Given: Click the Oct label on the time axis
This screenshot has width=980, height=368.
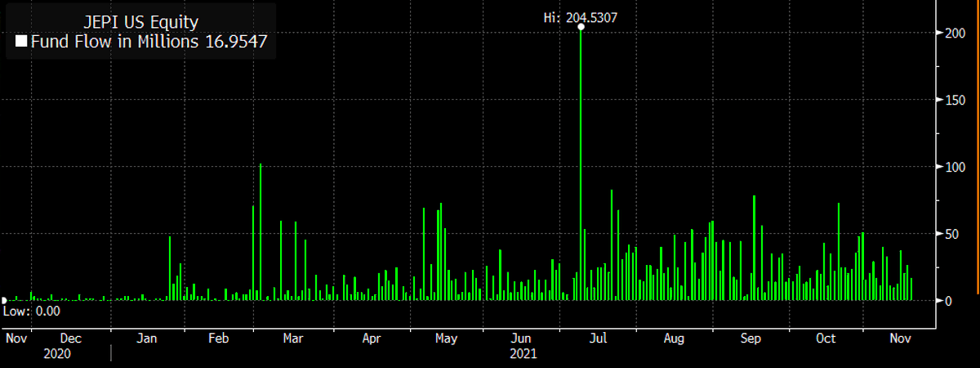Looking at the screenshot, I should [826, 338].
